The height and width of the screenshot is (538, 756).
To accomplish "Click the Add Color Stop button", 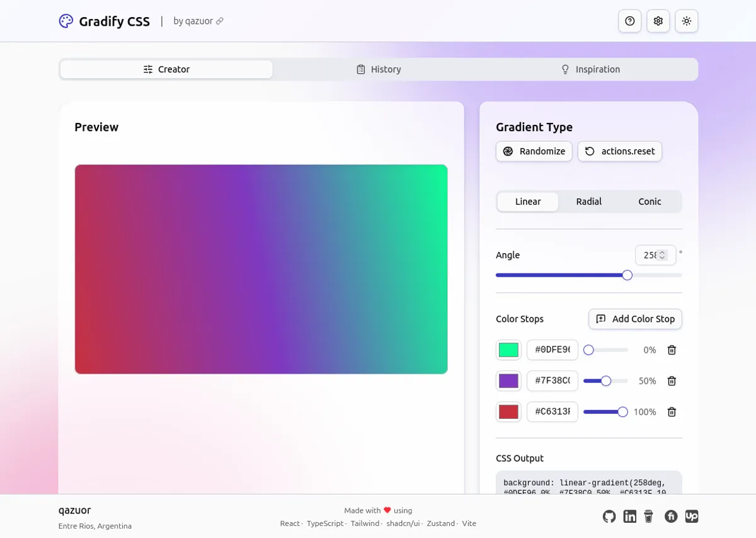I will click(x=634, y=319).
